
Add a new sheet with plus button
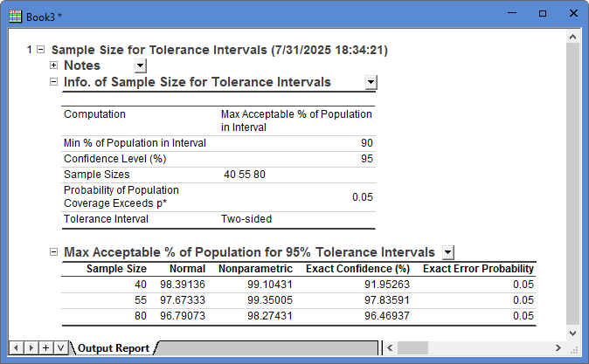tap(45, 348)
